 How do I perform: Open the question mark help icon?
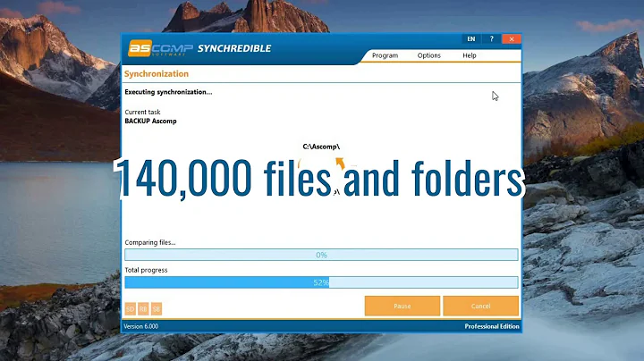pos(491,39)
